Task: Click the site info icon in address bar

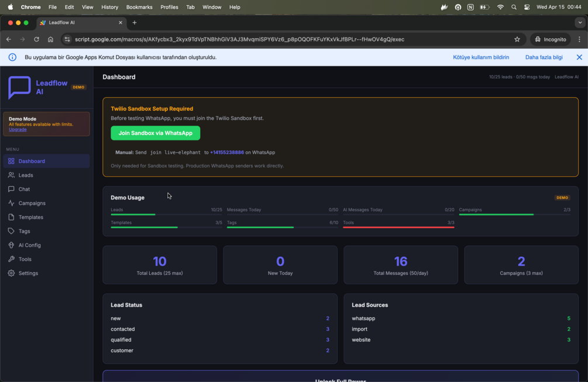Action: pos(67,39)
